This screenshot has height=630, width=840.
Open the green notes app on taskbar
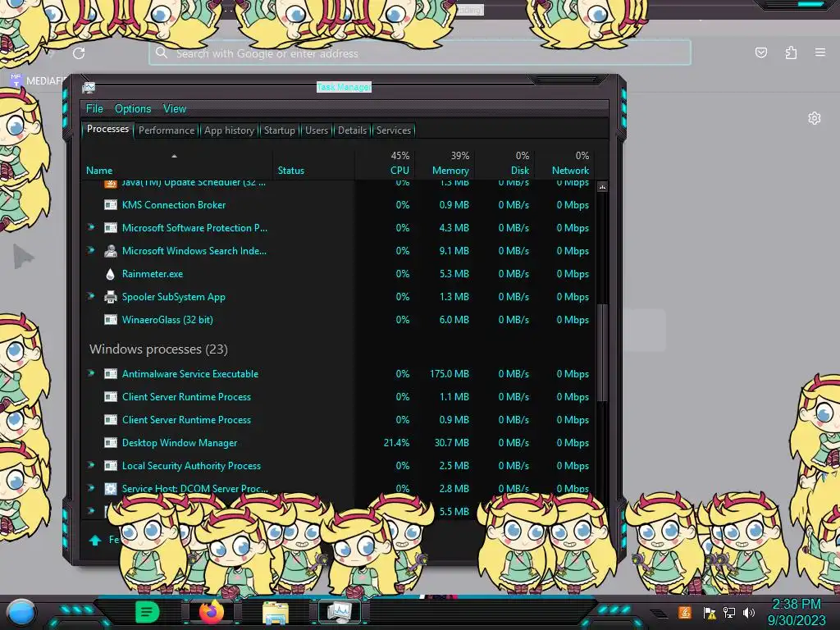pyautogui.click(x=147, y=612)
